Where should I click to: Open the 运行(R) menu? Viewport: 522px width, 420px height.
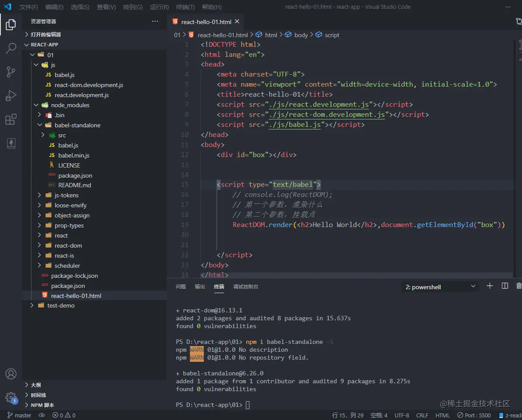pyautogui.click(x=159, y=7)
